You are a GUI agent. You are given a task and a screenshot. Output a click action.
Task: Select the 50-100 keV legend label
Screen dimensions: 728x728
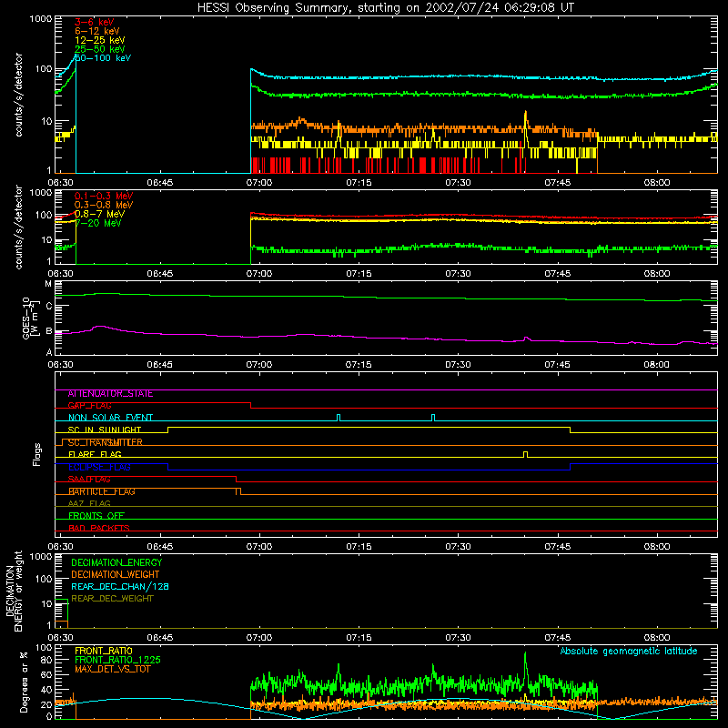[x=103, y=58]
